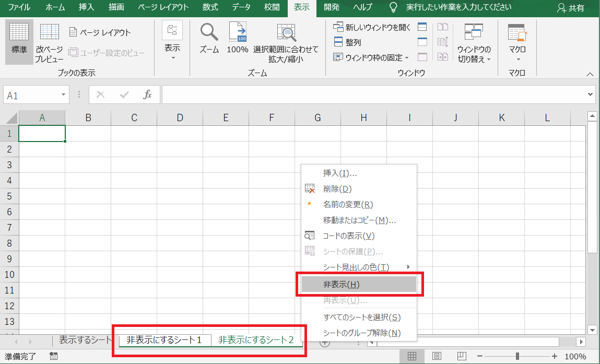600x364 pixels.
Task: Click the vertical scrollbar down arrow
Action: click(x=592, y=330)
